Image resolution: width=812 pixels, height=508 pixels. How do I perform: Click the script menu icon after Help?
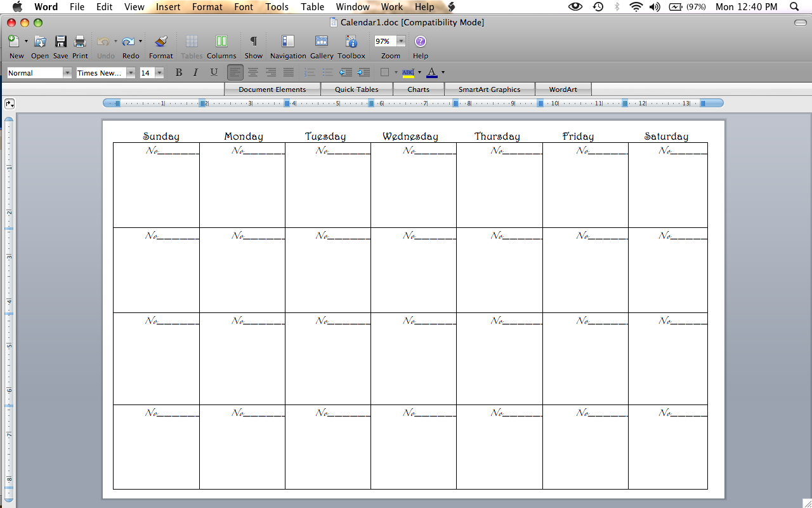pos(451,7)
